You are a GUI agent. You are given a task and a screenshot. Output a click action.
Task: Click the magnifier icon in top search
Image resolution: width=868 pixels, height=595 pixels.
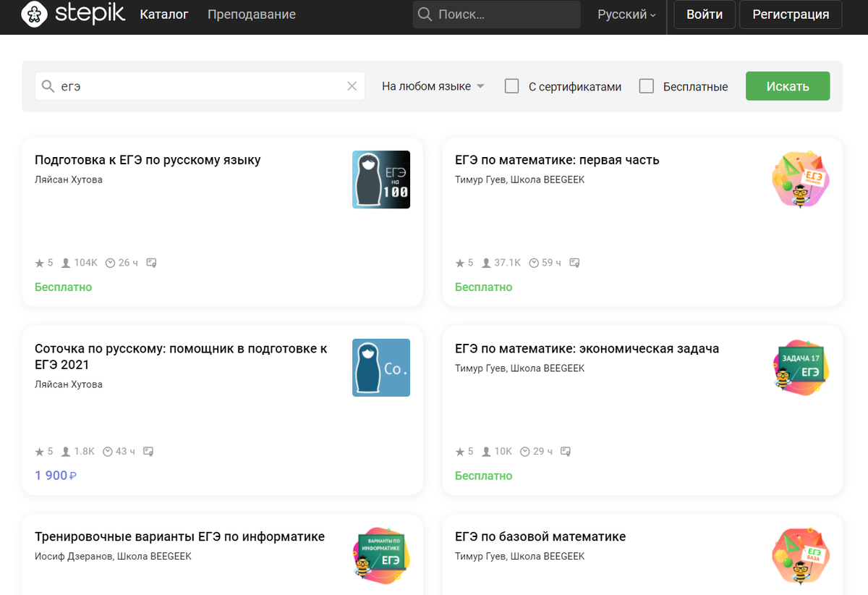coord(426,14)
